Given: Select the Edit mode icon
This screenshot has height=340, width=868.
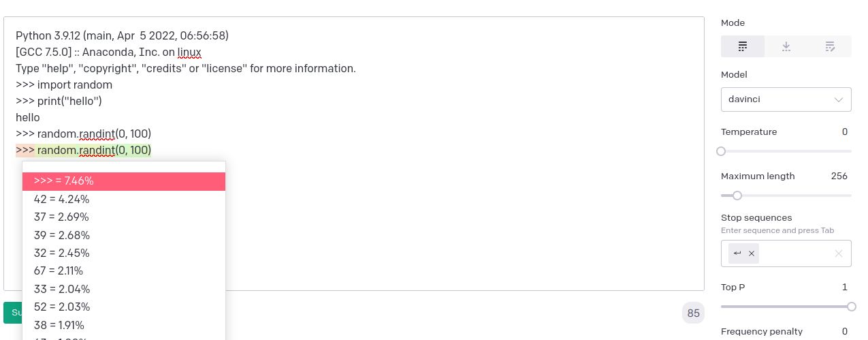Looking at the screenshot, I should pos(830,46).
